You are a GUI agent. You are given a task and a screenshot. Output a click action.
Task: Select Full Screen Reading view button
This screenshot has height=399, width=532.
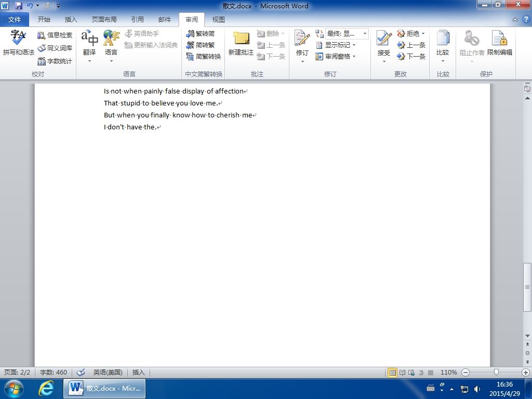[403, 373]
